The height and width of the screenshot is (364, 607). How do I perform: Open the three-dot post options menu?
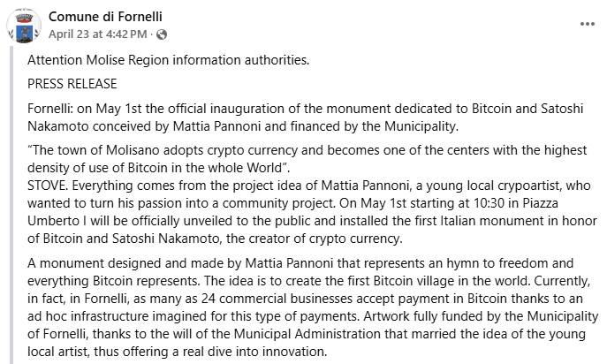(x=588, y=24)
